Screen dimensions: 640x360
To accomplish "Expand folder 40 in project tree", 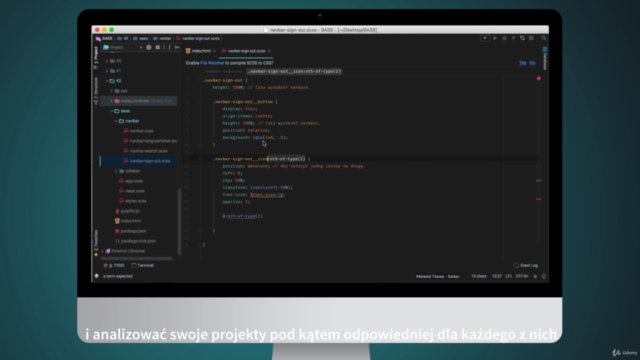I will (x=107, y=61).
